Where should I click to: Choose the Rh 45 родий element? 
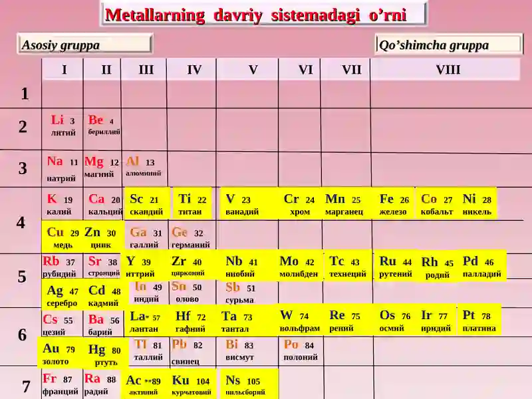tap(438, 267)
